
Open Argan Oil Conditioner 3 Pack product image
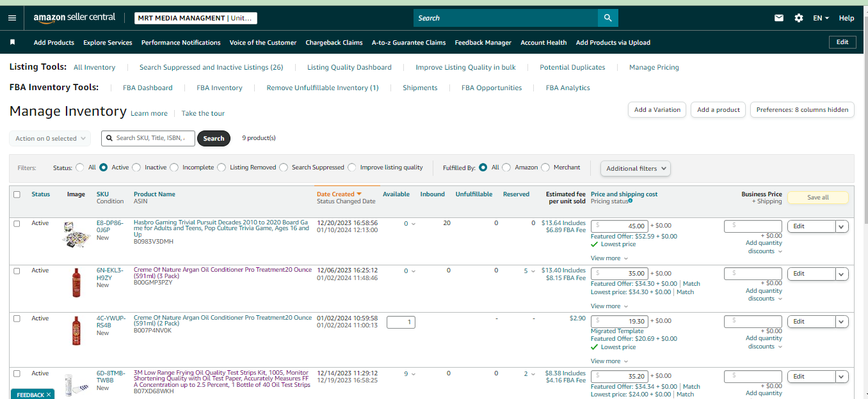point(76,283)
